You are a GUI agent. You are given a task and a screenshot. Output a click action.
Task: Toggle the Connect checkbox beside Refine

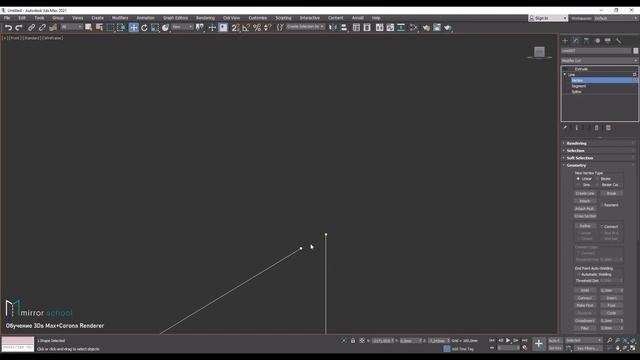point(602,227)
